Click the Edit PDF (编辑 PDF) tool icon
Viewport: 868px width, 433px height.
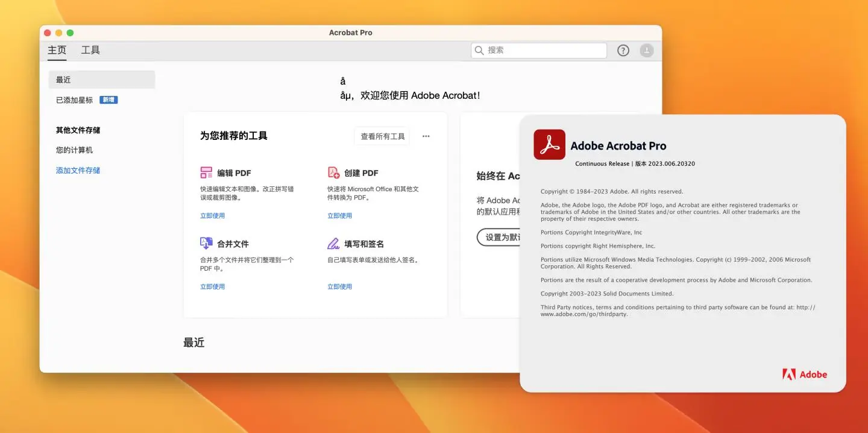tap(206, 172)
